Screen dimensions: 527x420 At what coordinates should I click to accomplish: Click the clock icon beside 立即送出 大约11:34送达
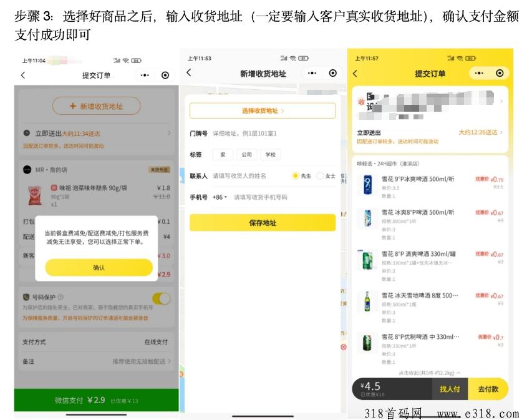click(27, 133)
